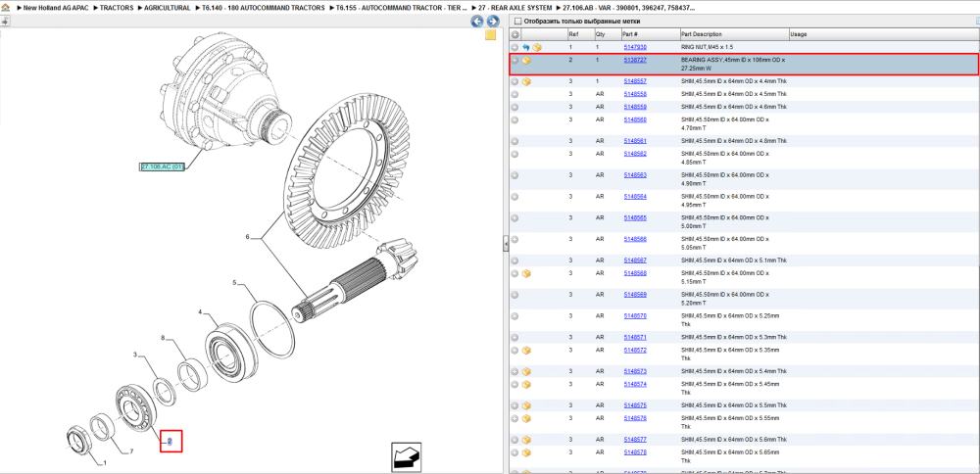
Task: Click the package icon on 5148578 row
Action: click(x=526, y=452)
